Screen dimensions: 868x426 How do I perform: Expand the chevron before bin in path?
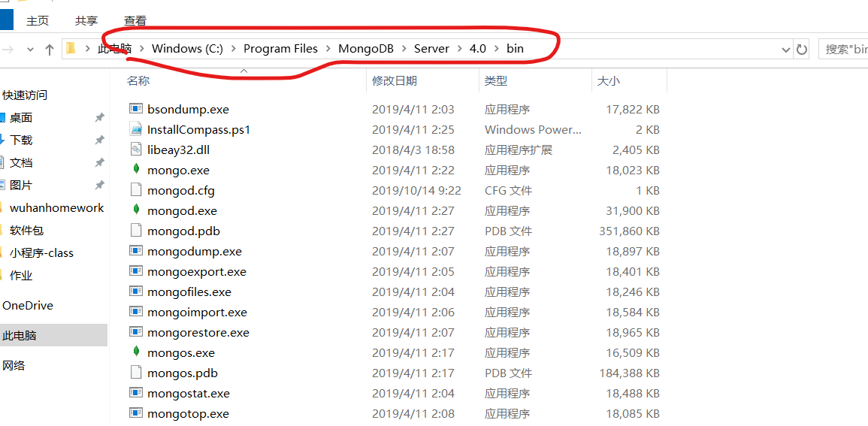[x=497, y=49]
